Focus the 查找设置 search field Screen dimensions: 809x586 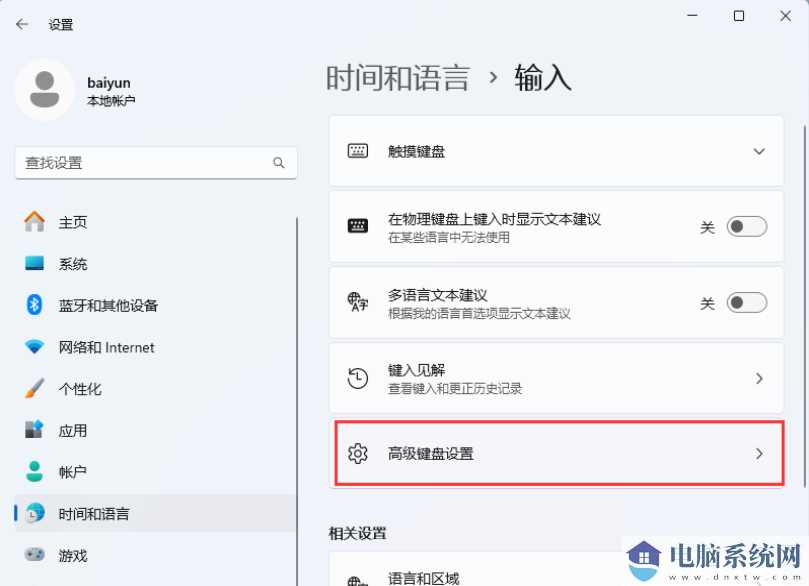point(156,163)
